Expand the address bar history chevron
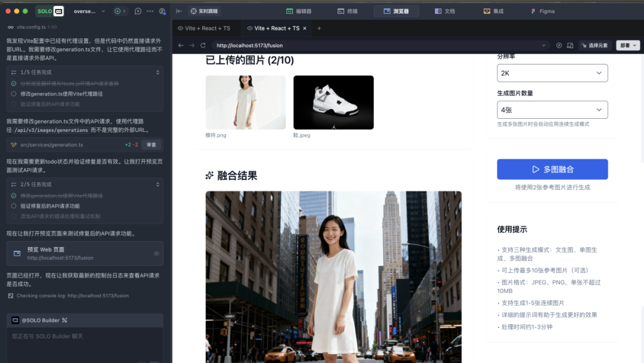Image resolution: width=644 pixels, height=363 pixels. pos(543,45)
